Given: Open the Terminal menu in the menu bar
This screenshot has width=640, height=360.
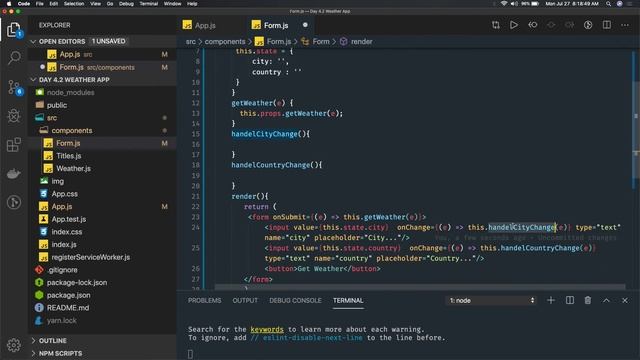Looking at the screenshot, I should click(149, 4).
